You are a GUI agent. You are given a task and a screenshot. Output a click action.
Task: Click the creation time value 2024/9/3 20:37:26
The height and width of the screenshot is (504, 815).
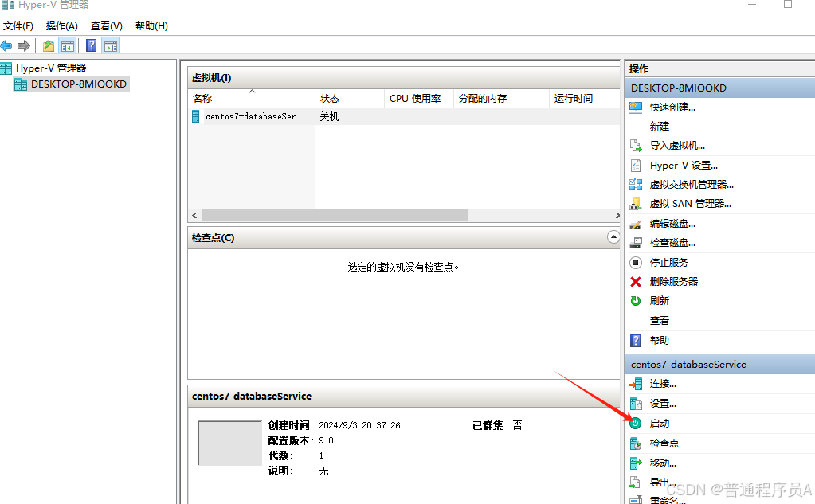pos(359,425)
